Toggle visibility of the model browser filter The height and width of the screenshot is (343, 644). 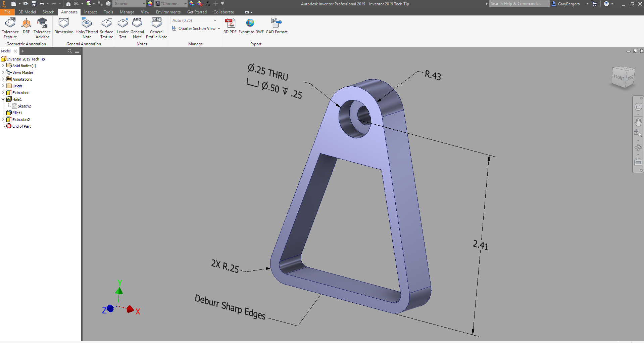pos(77,51)
